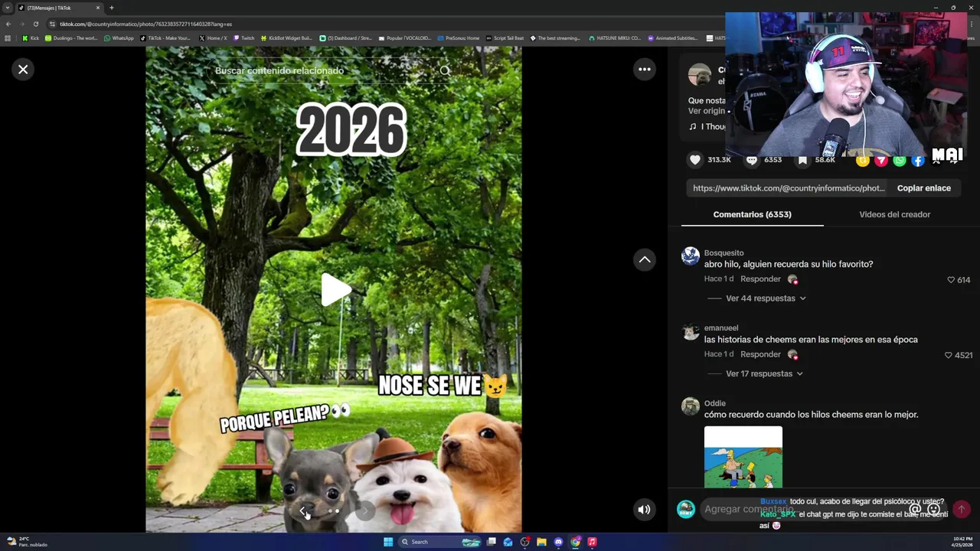Click the username 'Oddie'
This screenshot has height=551, width=980.
[714, 403]
